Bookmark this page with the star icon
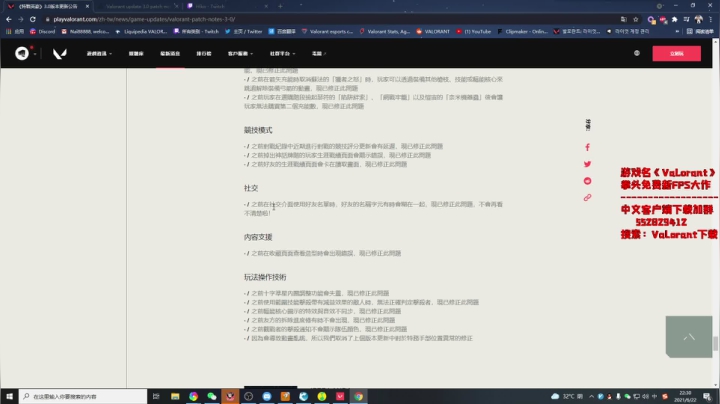The height and width of the screenshot is (404, 720). click(636, 19)
